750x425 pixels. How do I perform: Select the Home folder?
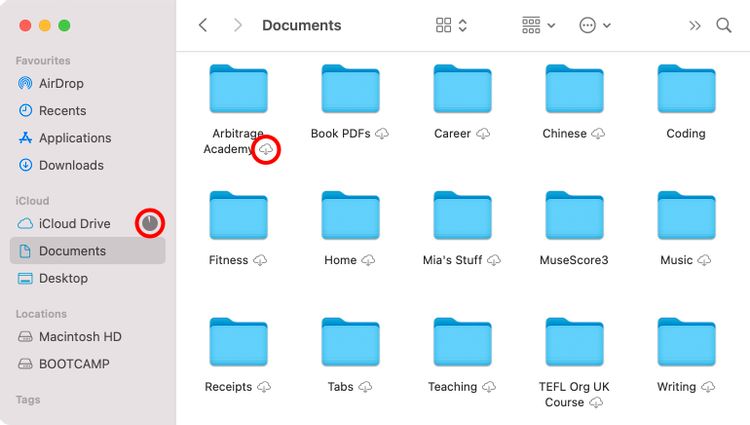coord(350,216)
